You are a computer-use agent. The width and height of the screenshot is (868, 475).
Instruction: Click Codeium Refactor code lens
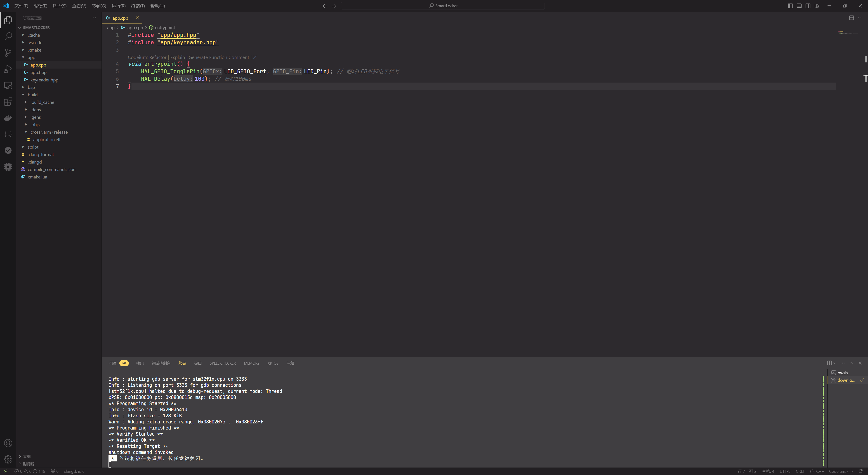coord(158,57)
